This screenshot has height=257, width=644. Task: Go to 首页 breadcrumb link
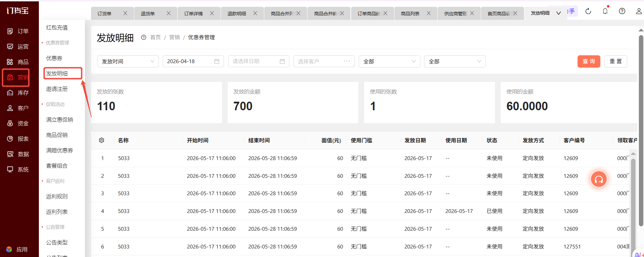click(x=155, y=37)
